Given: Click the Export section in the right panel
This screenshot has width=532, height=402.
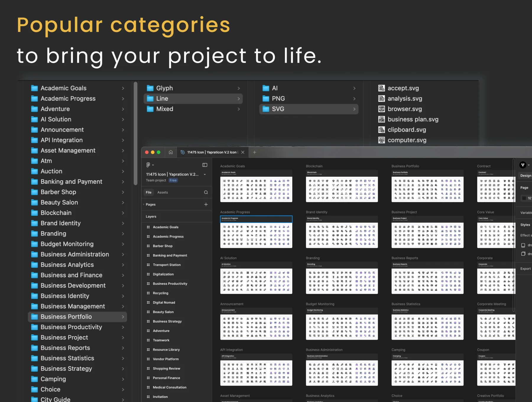Looking at the screenshot, I should click(525, 269).
